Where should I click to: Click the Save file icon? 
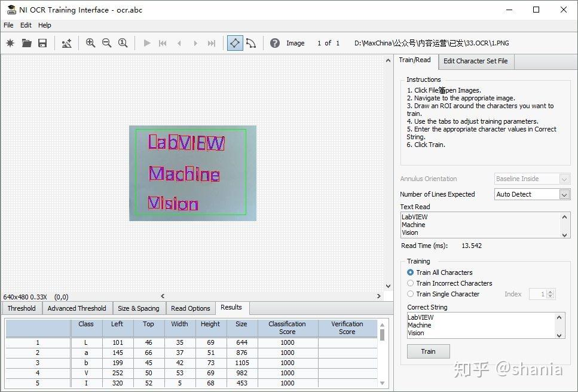[x=42, y=43]
